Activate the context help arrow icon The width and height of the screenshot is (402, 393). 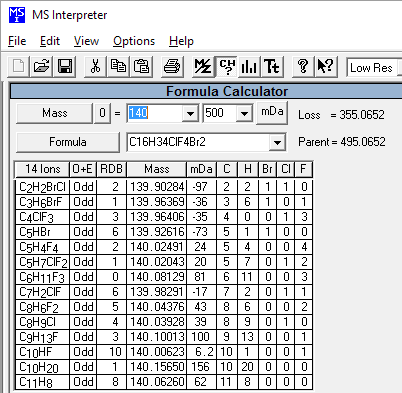tap(326, 66)
